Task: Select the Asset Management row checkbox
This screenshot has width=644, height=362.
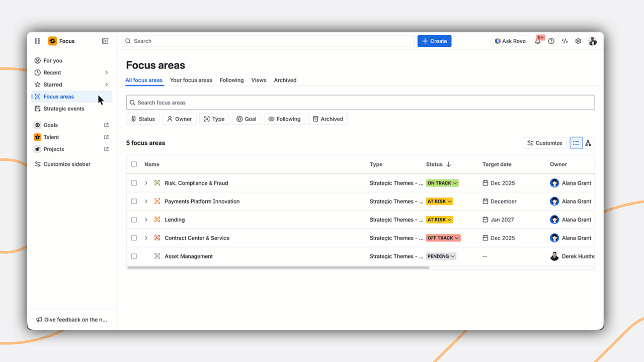Action: pyautogui.click(x=134, y=256)
